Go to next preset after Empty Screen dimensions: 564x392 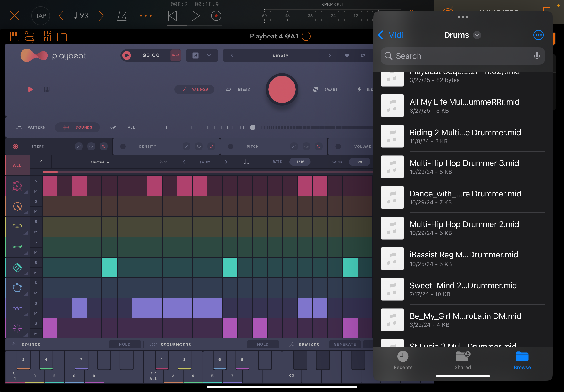(330, 55)
